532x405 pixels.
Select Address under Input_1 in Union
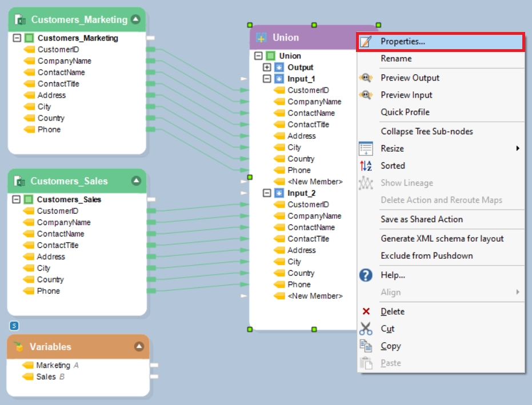[x=302, y=136]
